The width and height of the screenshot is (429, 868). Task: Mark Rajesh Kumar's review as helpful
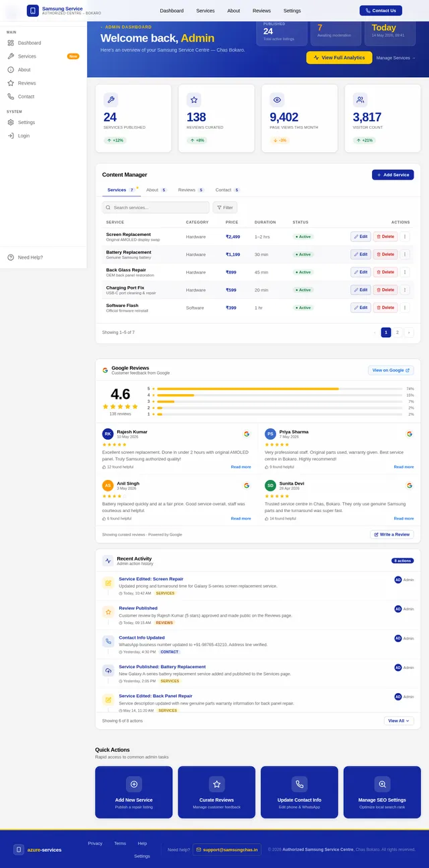118,467
